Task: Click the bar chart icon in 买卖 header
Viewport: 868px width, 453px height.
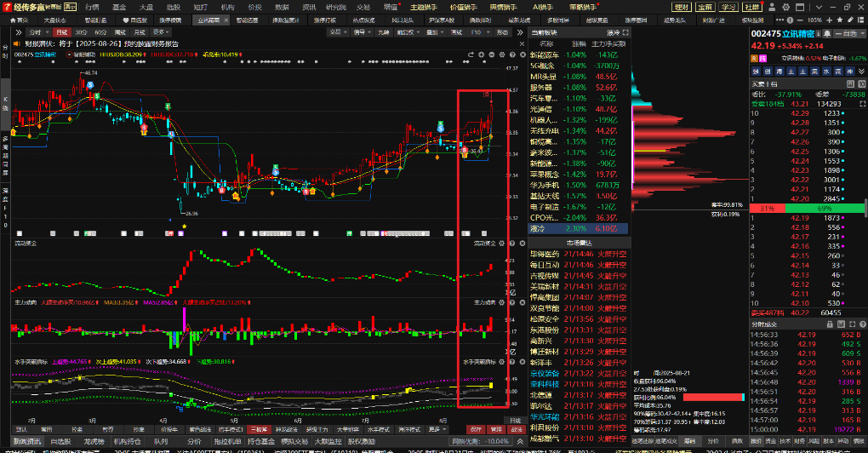Action: pos(850,84)
